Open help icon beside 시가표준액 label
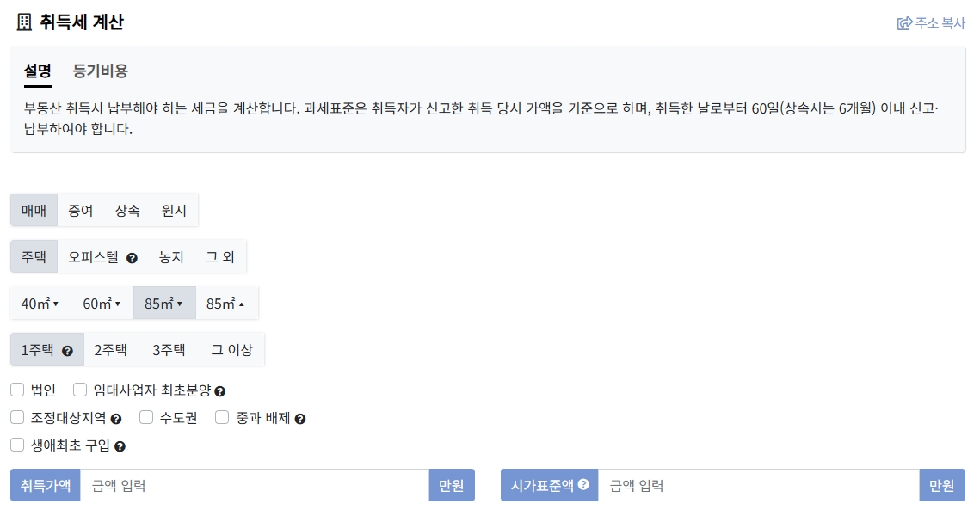Screen dimensions: 980x510 click(583, 484)
